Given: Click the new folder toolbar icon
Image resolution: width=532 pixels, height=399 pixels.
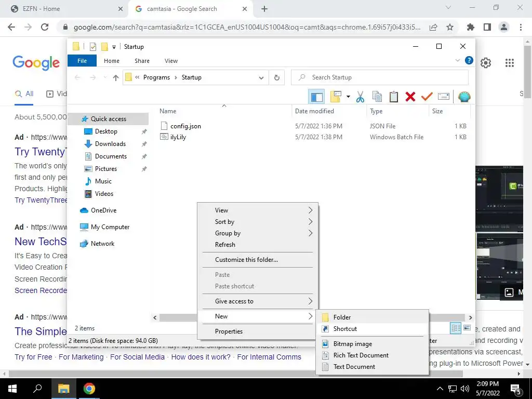Looking at the screenshot, I should click(336, 97).
